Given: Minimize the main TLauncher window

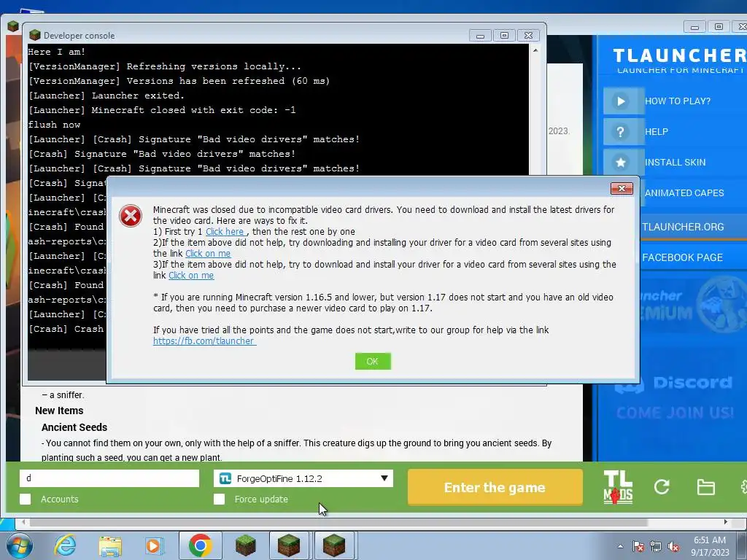Looking at the screenshot, I should coord(694,27).
